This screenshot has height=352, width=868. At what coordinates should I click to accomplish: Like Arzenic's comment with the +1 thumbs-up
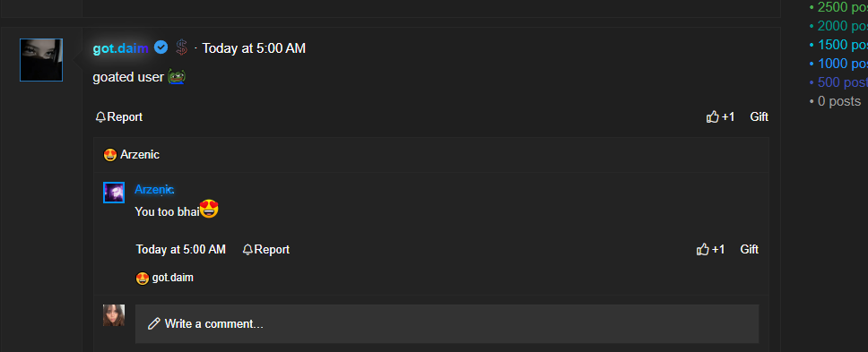[x=710, y=249]
